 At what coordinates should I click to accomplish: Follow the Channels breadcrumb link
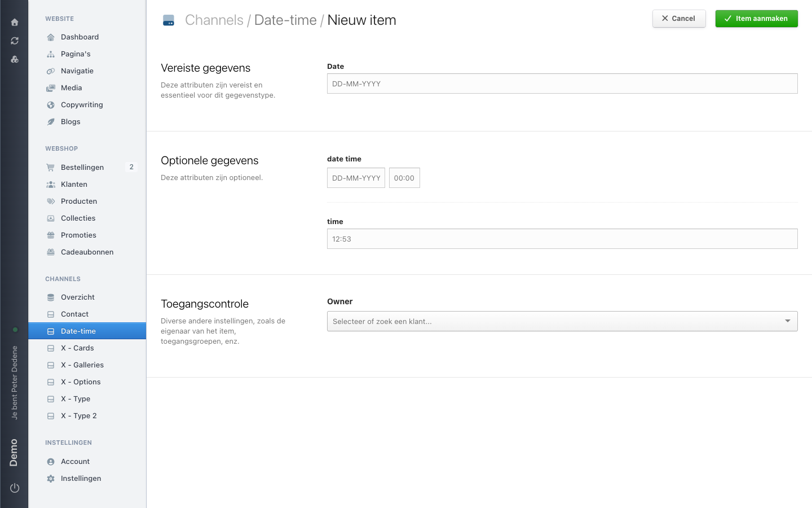coord(214,20)
